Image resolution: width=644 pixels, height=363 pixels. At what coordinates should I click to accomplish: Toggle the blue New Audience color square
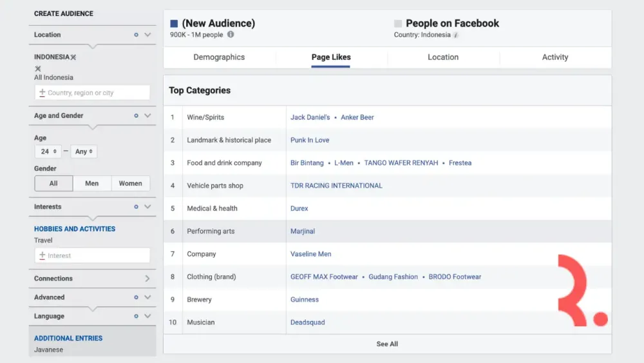click(x=174, y=23)
